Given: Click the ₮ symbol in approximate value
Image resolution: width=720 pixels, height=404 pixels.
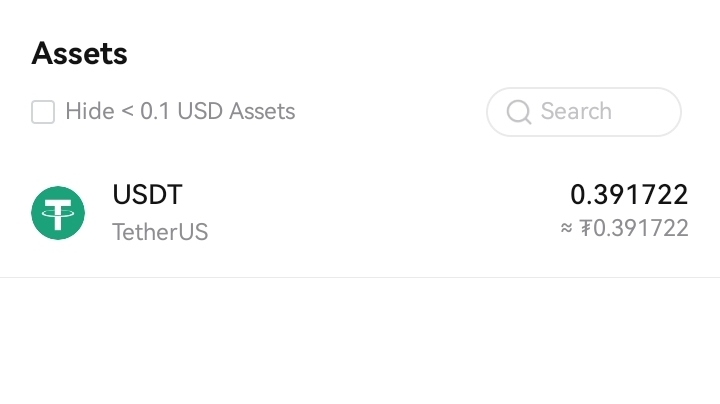Looking at the screenshot, I should 586,229.
